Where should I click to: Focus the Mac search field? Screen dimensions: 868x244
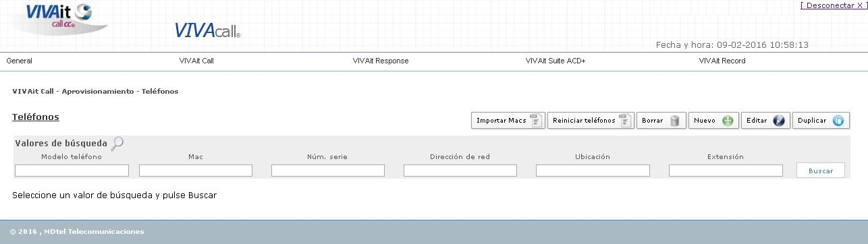click(196, 171)
